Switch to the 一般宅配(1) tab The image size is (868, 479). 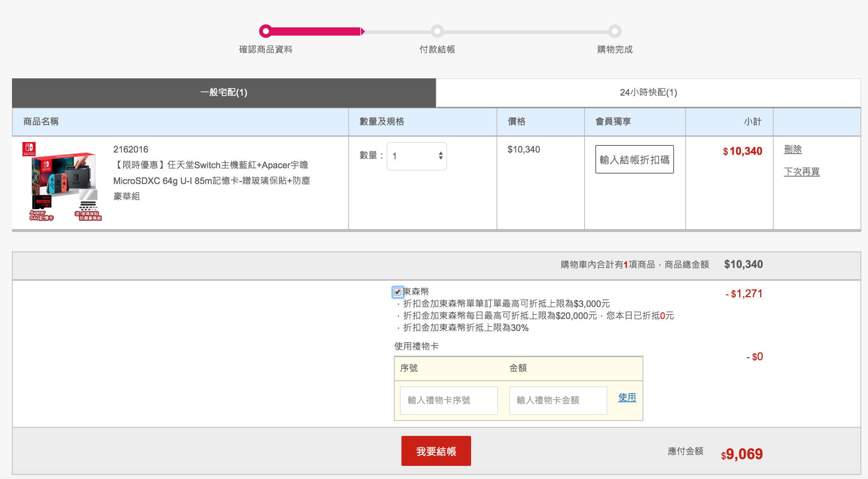(224, 93)
